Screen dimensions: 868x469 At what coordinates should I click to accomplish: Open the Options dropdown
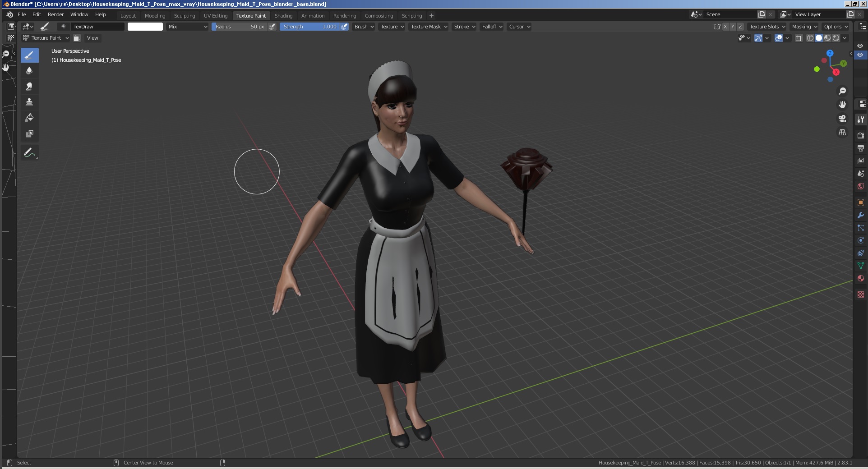[x=836, y=27]
